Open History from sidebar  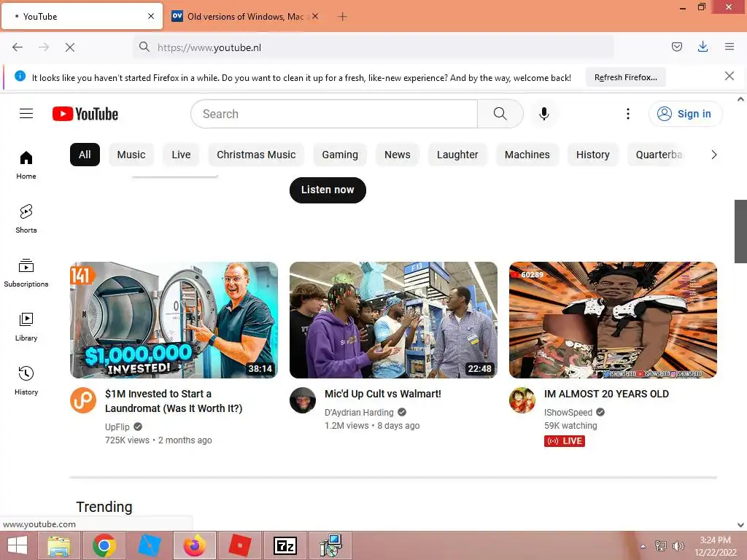pos(26,381)
